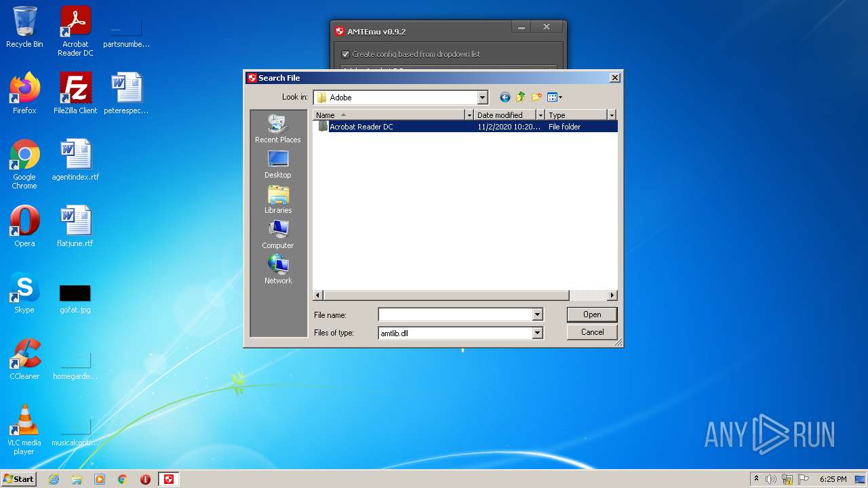
Task: Launch Chrome from the taskbar
Action: pos(123,479)
